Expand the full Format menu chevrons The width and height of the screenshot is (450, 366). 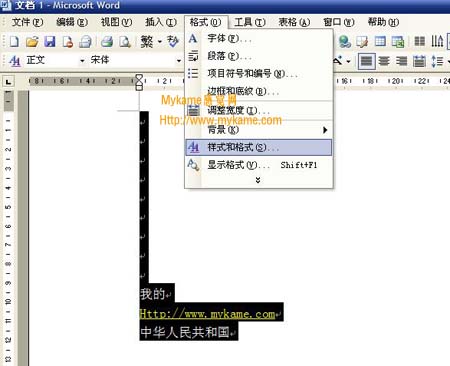(x=258, y=180)
